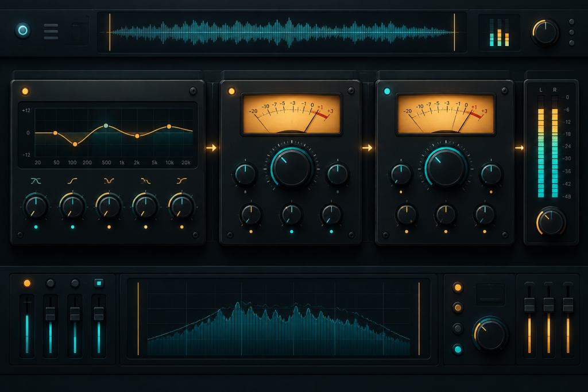
Task: Click the dark square button beside the hamburger menu
Action: [x=78, y=33]
